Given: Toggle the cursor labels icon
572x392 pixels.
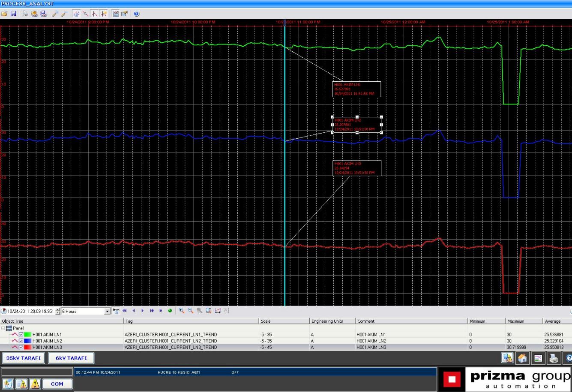Looking at the screenshot, I should click(x=94, y=14).
